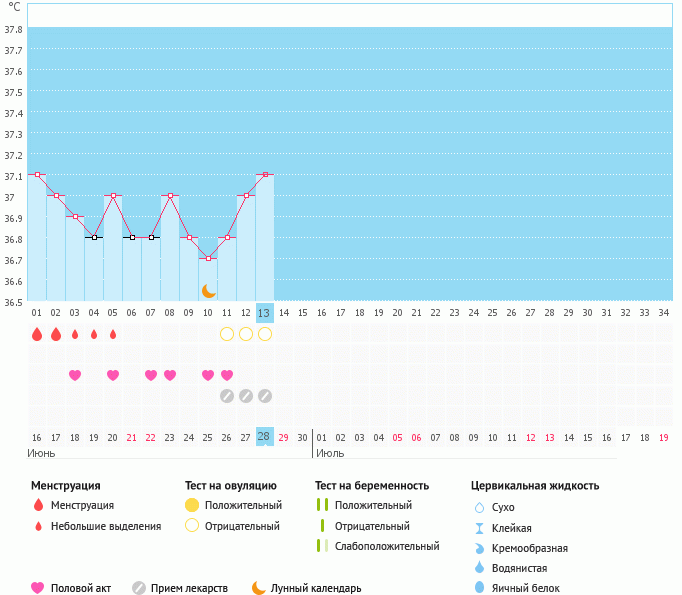Click the Лунный календарь moon legend icon
Viewport: 682px width, 595px height.
point(259,588)
